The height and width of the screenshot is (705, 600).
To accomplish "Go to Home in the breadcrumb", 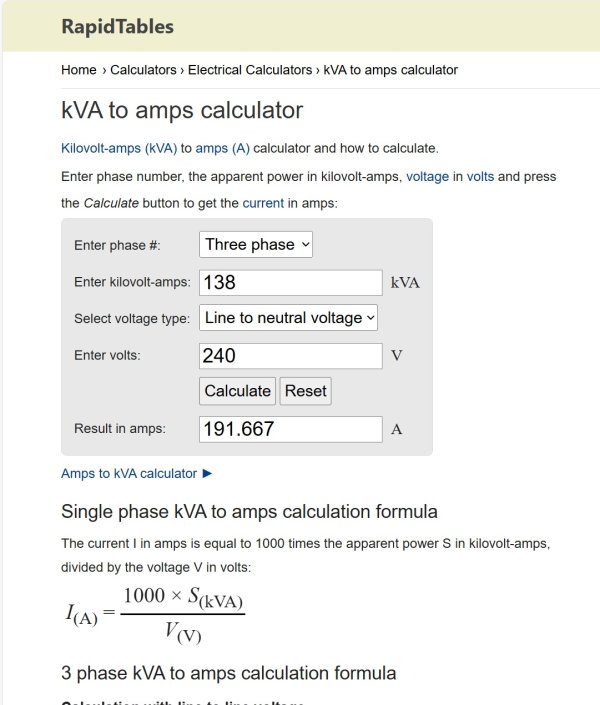I will click(x=79, y=70).
